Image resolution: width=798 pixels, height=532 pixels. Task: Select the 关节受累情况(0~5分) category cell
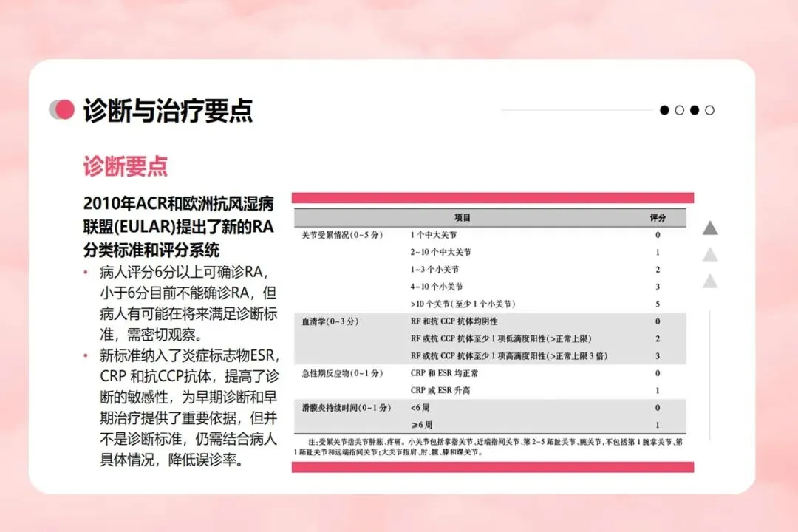(x=342, y=235)
